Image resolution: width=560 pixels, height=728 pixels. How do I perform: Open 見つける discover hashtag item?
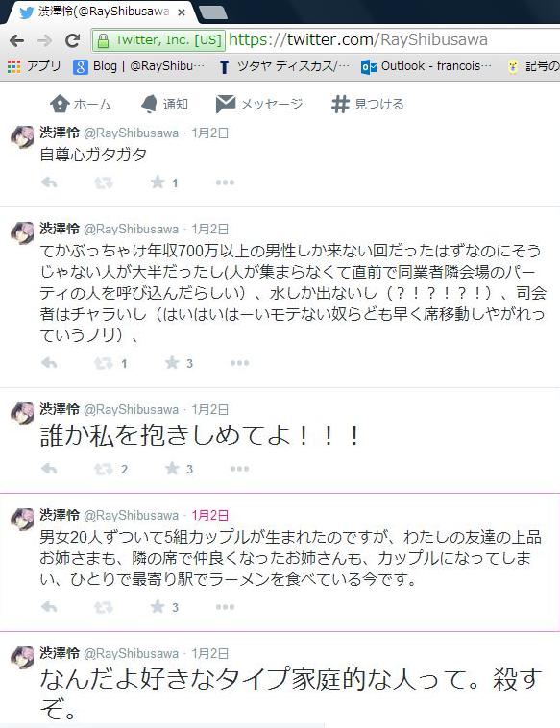367,104
